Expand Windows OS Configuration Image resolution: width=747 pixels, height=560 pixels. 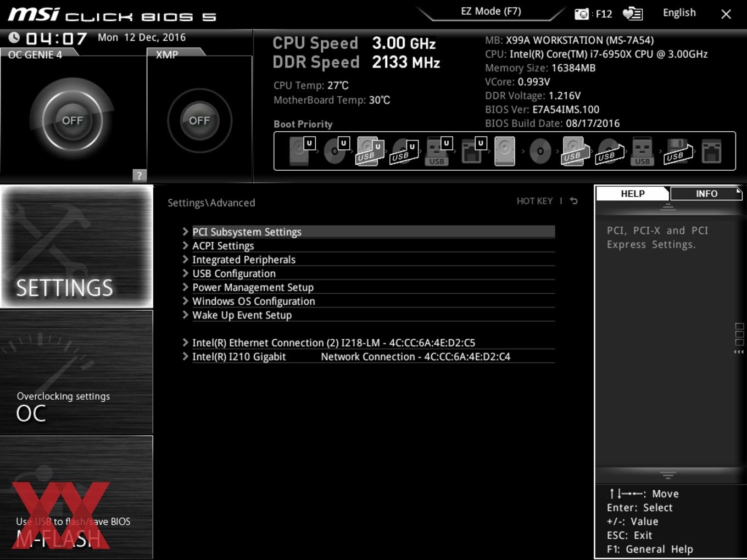click(368, 301)
